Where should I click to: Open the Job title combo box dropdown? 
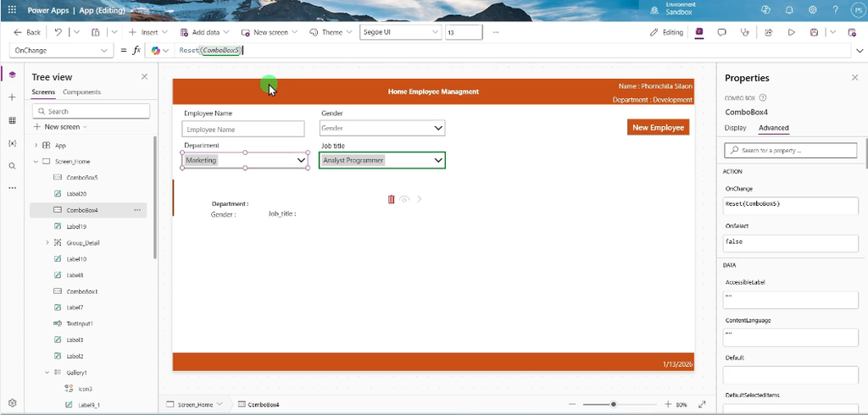(438, 160)
